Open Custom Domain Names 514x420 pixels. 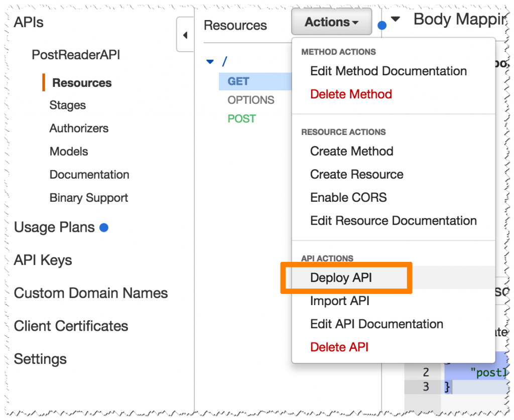pos(91,293)
